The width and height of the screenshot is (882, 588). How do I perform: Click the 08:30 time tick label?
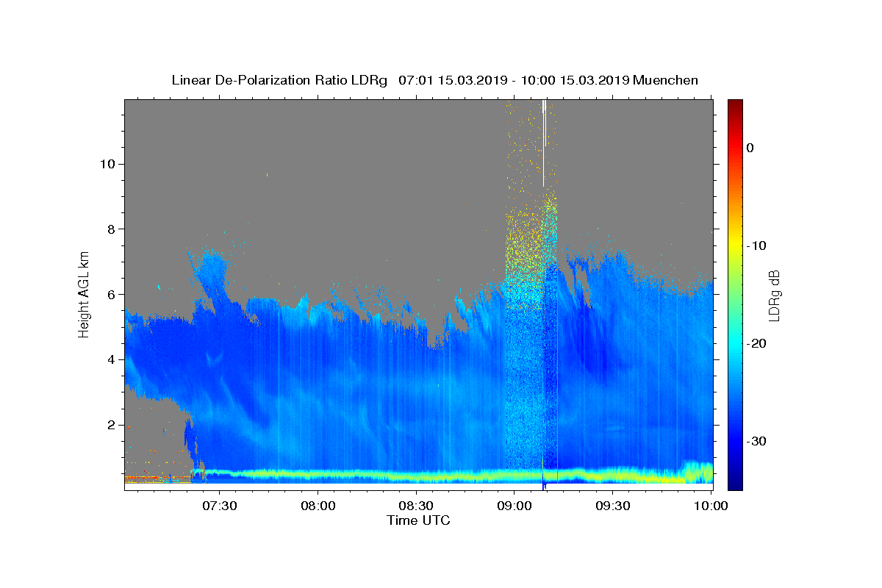click(416, 506)
